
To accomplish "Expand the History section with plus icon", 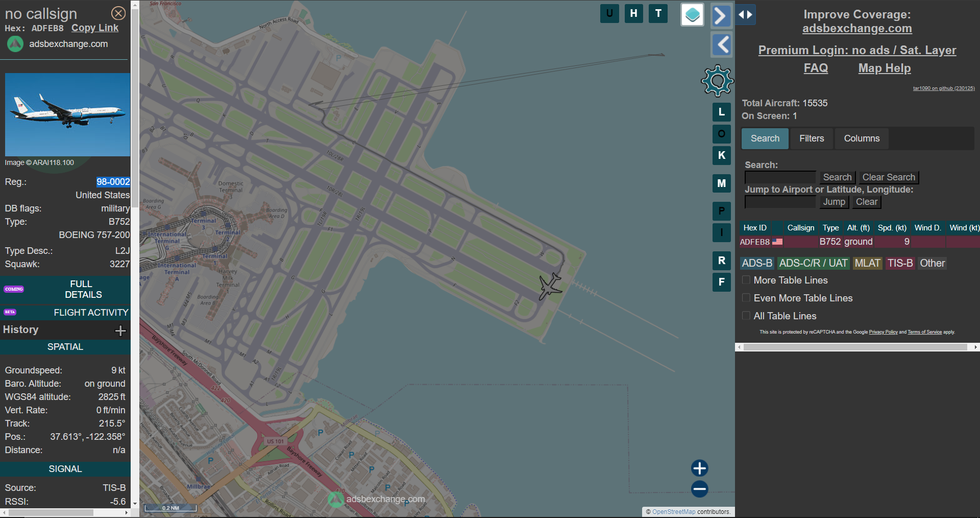I will (120, 331).
